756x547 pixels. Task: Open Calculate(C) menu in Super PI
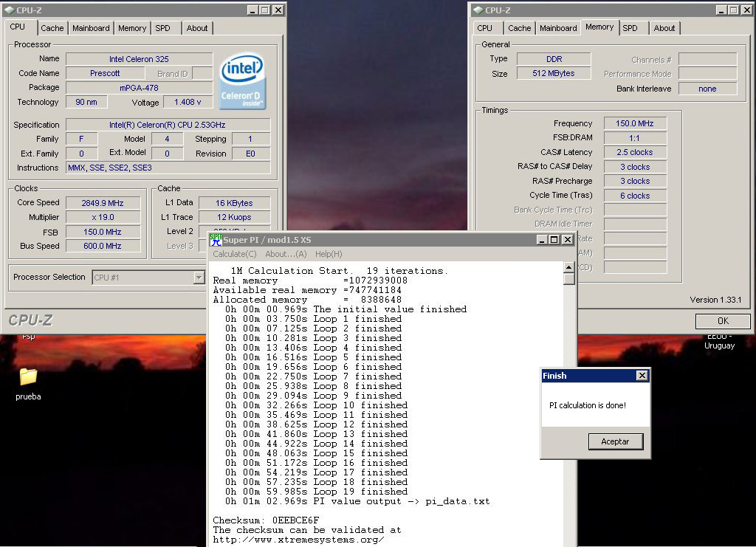point(235,254)
